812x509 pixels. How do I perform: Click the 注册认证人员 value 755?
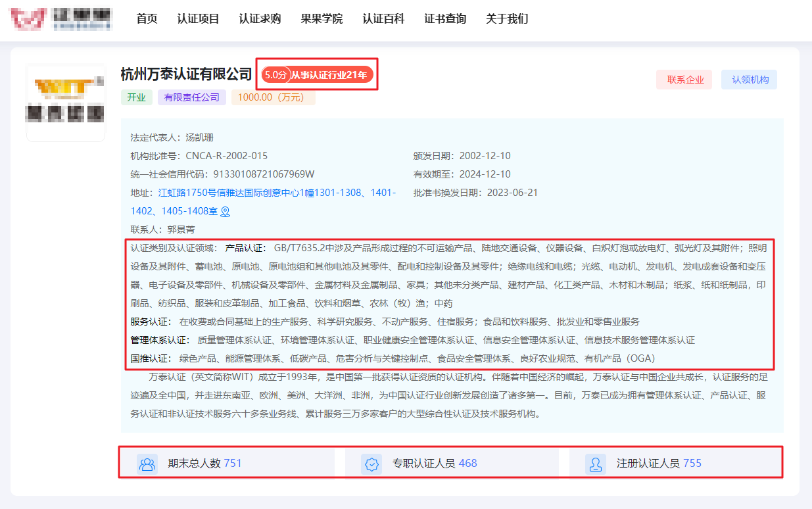tap(692, 463)
